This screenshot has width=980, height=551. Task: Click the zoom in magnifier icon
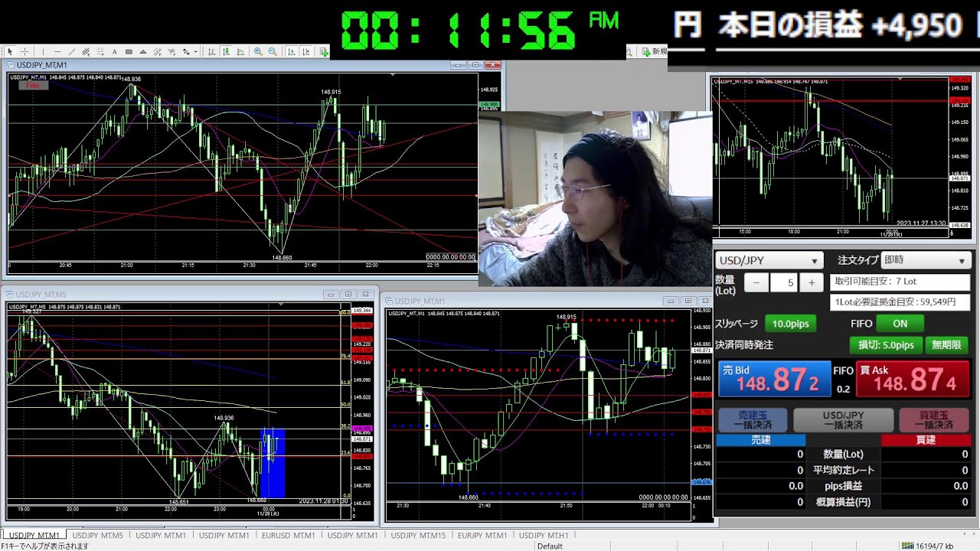point(258,52)
